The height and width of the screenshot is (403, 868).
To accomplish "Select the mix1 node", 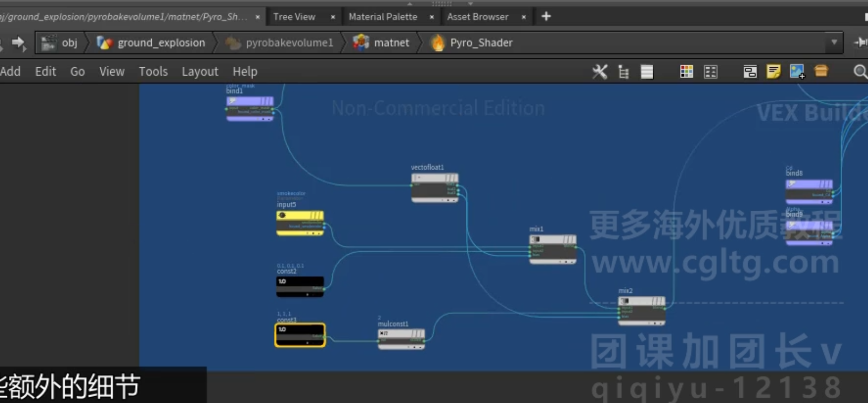I will pos(553,249).
